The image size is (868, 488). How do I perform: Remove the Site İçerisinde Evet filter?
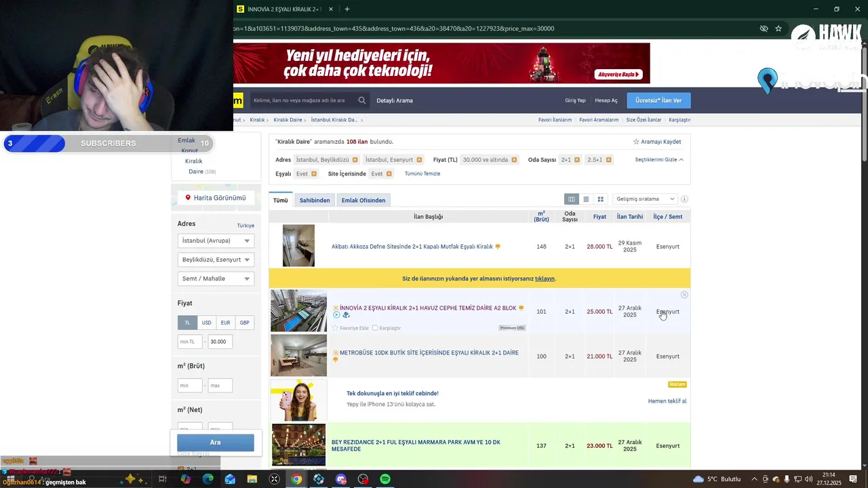[x=389, y=174]
